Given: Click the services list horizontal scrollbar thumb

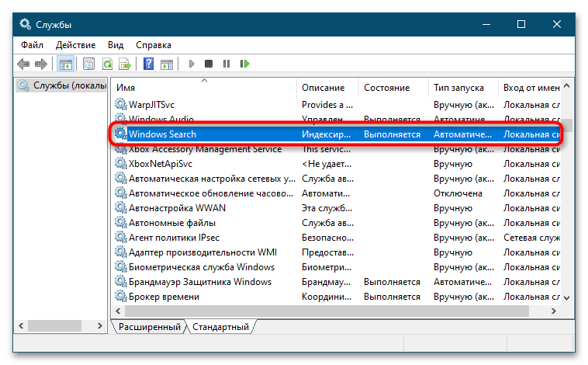Looking at the screenshot, I should pyautogui.click(x=327, y=311).
